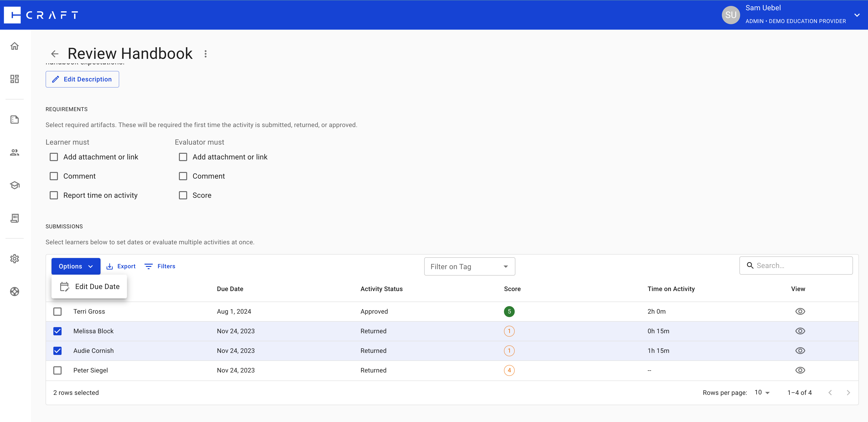Click the Edit Description button
This screenshot has width=868, height=422.
(x=82, y=79)
